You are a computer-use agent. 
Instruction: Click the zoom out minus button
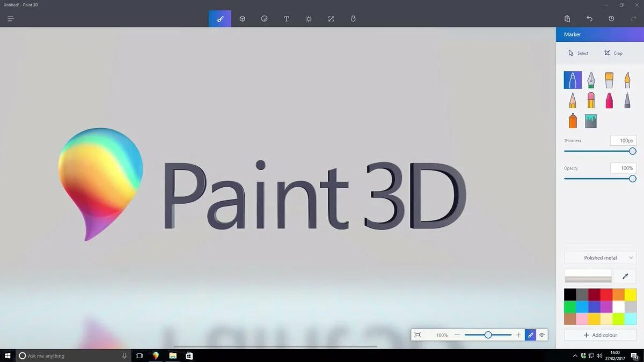click(x=457, y=335)
